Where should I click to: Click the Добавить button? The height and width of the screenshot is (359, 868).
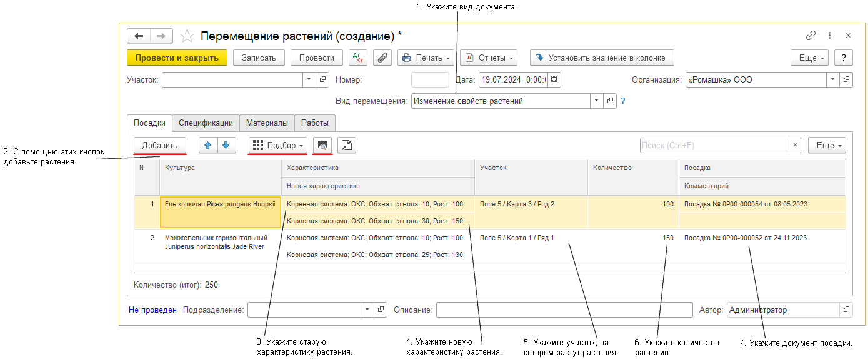click(160, 145)
